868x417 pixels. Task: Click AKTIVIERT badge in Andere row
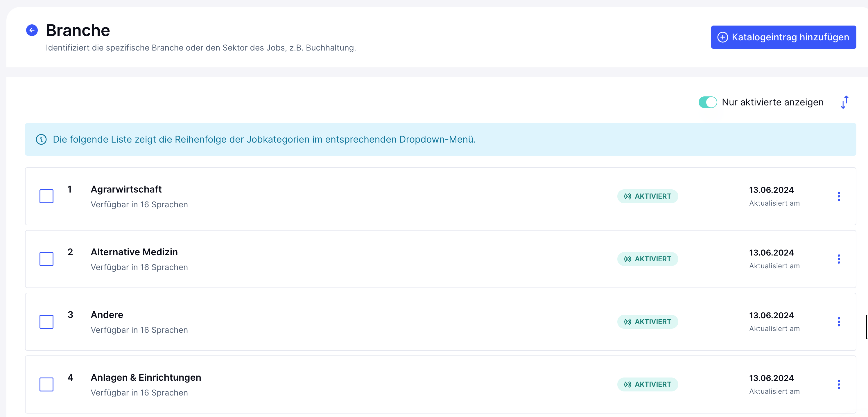point(647,322)
